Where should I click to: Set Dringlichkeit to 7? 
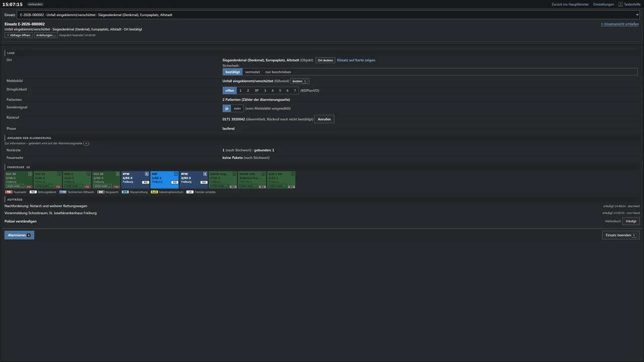tap(295, 90)
